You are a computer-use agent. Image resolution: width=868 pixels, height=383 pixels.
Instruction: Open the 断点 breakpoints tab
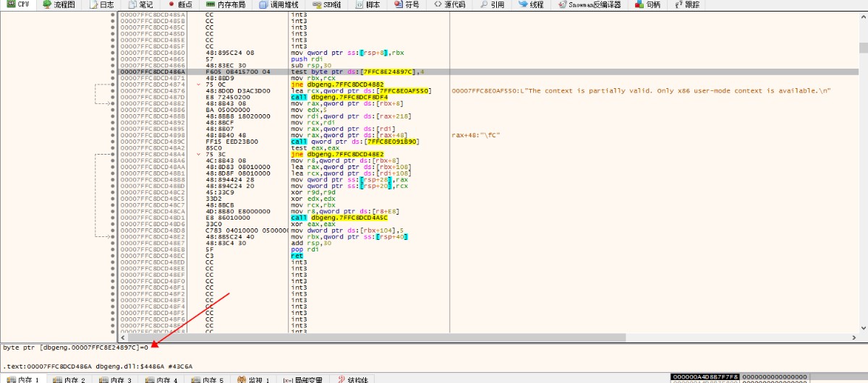click(181, 4)
